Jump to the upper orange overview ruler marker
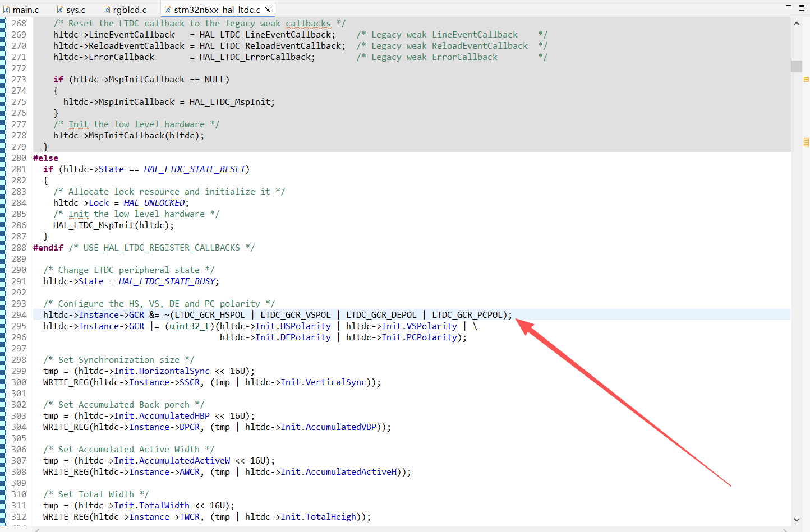Viewport: 810px width, 532px height. click(x=806, y=80)
